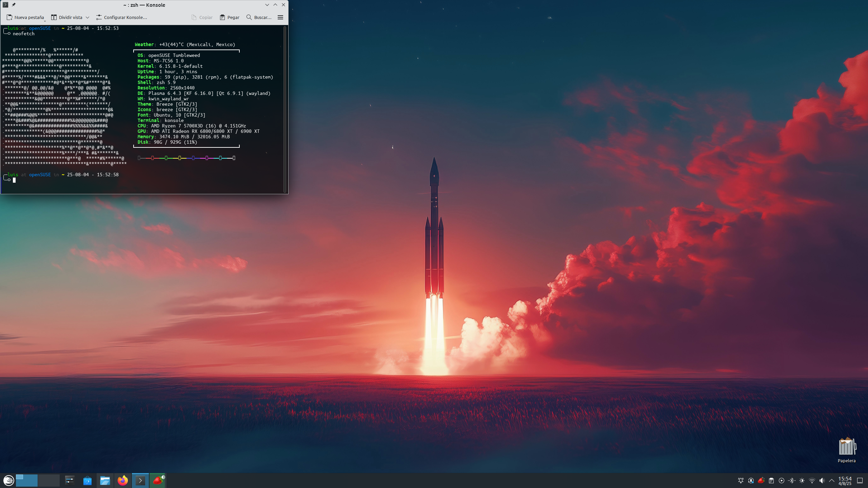Click the 'Weather: +43(44)°C' line
Image resolution: width=868 pixels, height=488 pixels.
click(x=185, y=44)
